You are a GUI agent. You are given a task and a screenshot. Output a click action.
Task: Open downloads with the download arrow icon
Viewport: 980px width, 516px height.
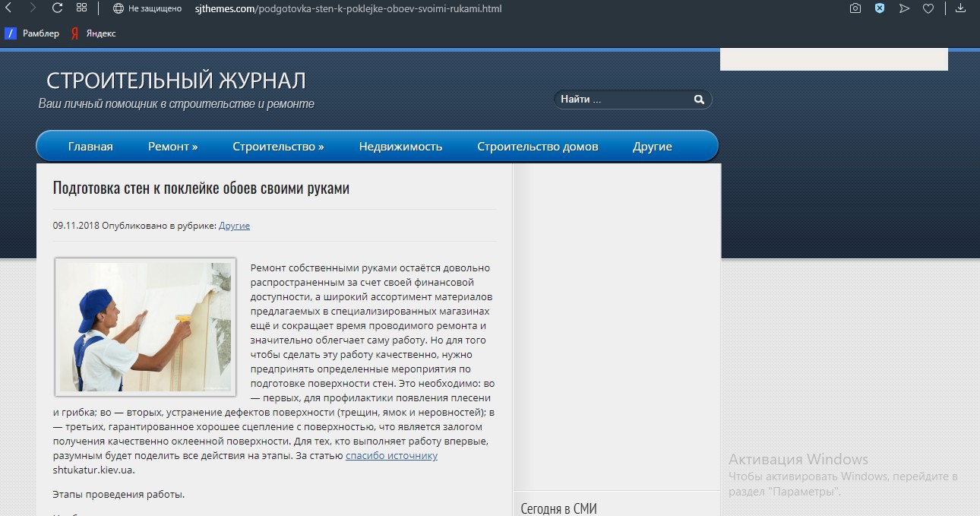point(960,8)
